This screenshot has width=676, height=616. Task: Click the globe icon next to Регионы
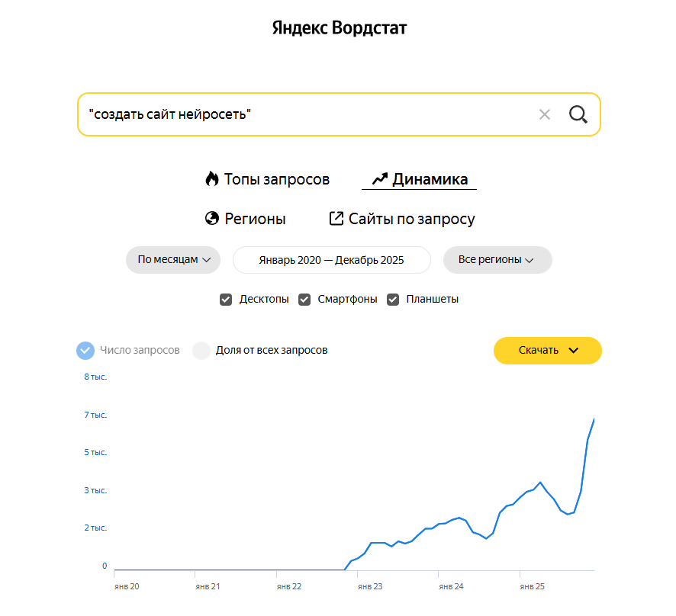[x=211, y=218]
